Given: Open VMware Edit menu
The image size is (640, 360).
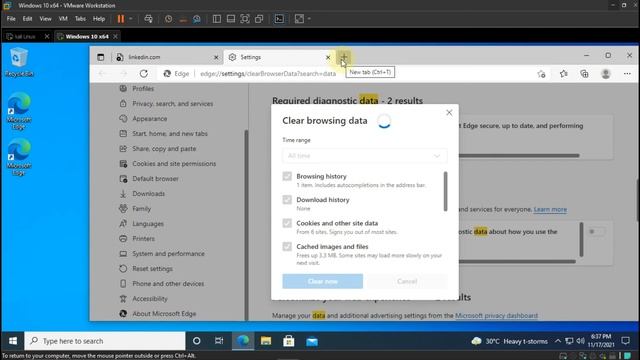Looking at the screenshot, I should (x=27, y=19).
